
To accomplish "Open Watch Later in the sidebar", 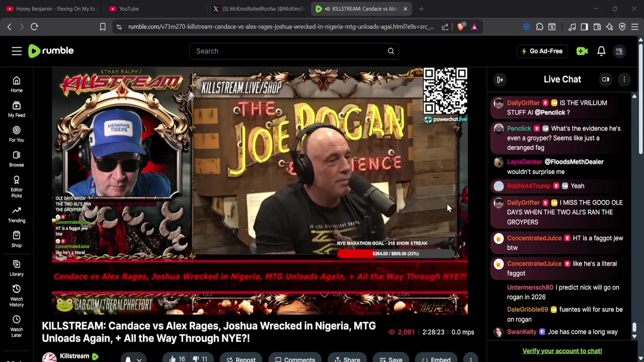I will 17,326.
